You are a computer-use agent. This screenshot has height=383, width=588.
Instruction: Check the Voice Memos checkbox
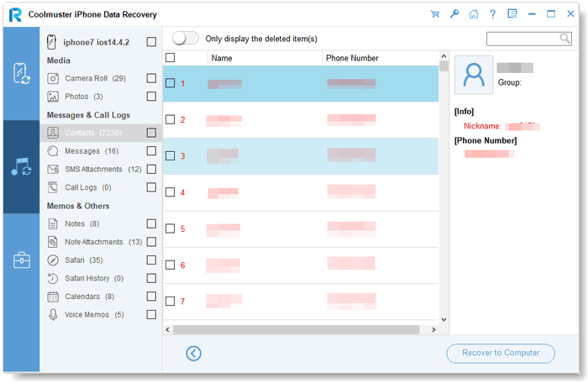(x=151, y=314)
